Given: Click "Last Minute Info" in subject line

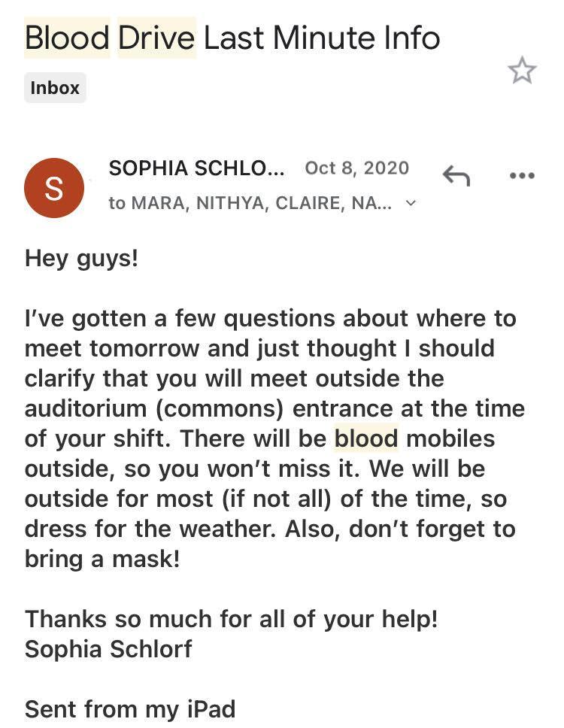Looking at the screenshot, I should click(321, 38).
